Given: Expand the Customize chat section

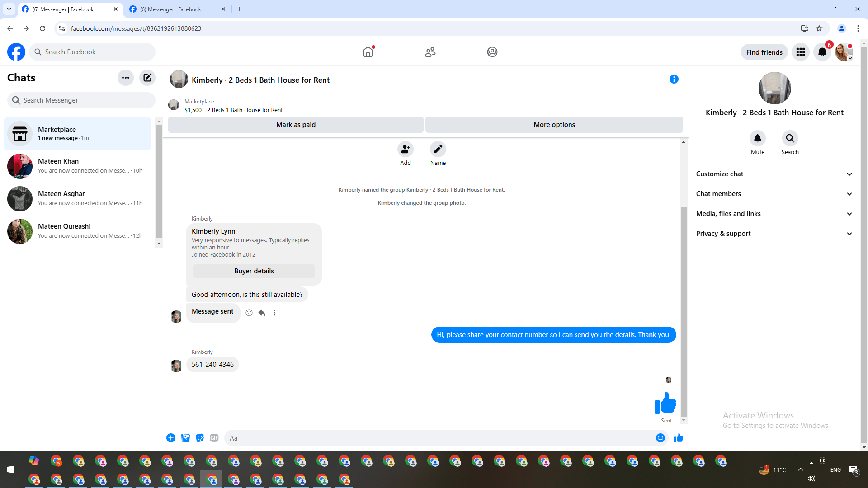Looking at the screenshot, I should click(774, 174).
